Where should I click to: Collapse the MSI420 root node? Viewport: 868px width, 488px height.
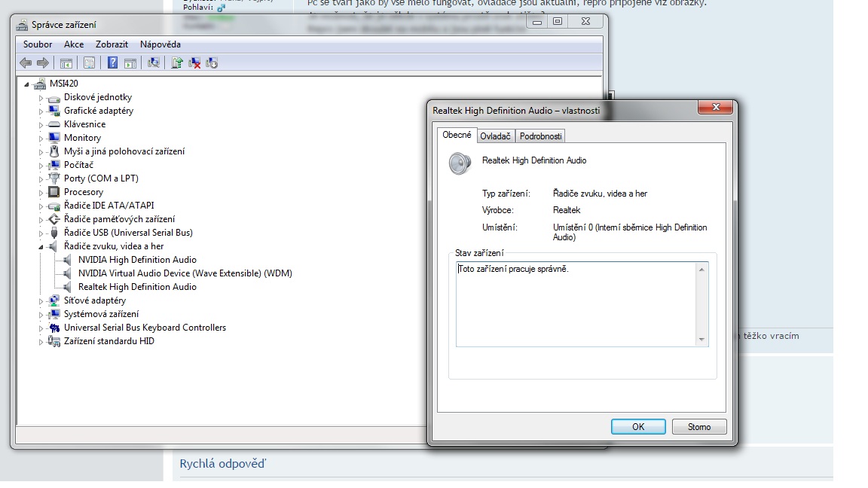[x=26, y=84]
